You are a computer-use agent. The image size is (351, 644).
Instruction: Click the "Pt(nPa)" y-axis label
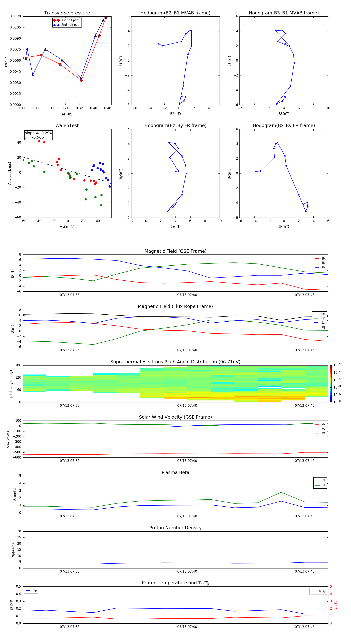[6, 61]
